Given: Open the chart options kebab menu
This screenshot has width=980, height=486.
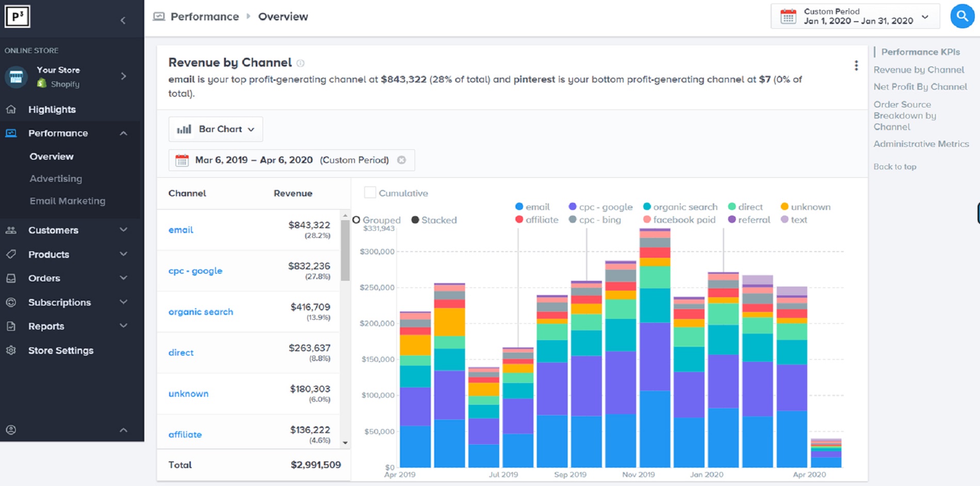Looking at the screenshot, I should coord(856,65).
